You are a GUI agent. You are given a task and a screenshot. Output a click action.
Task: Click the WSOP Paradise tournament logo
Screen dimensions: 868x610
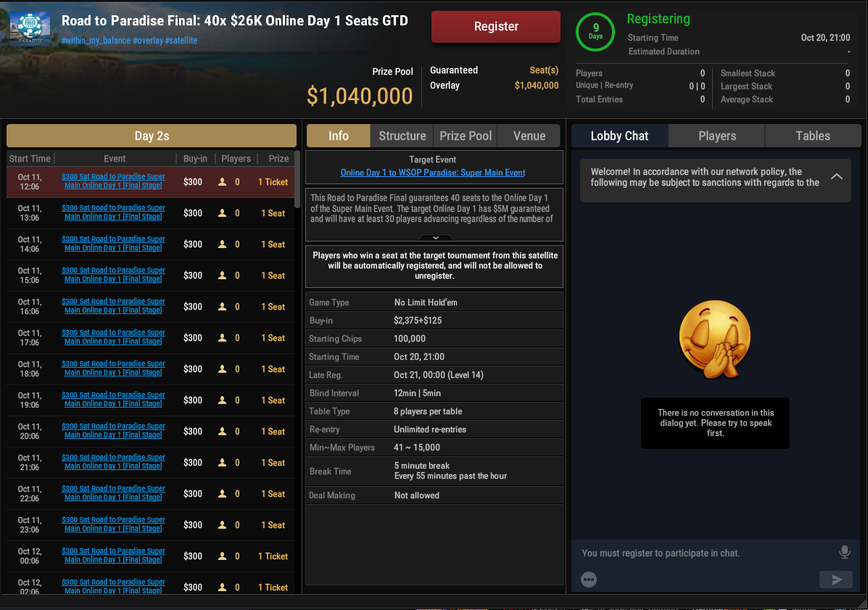click(30, 28)
